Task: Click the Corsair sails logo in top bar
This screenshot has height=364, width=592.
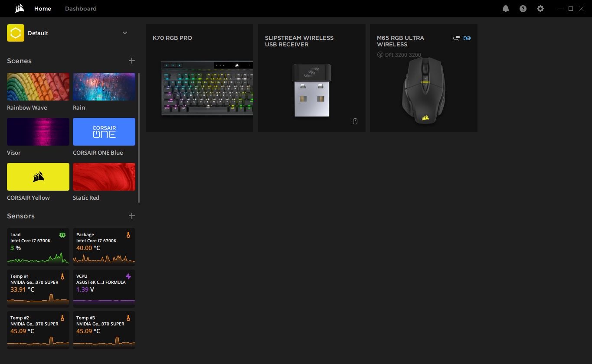Action: (19, 9)
